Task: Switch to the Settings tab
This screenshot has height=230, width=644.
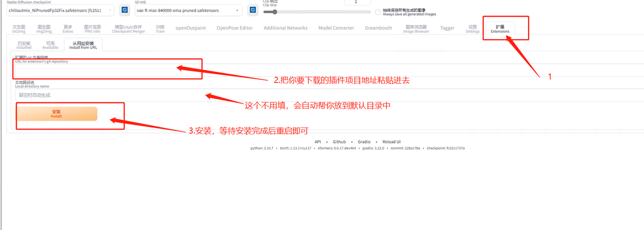Action: [x=472, y=29]
